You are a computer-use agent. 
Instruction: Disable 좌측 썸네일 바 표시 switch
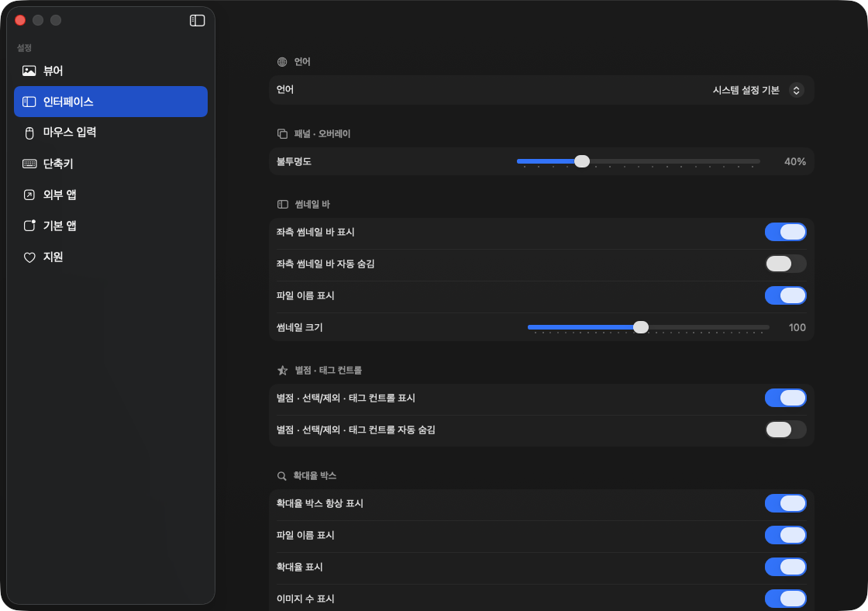pyautogui.click(x=786, y=232)
